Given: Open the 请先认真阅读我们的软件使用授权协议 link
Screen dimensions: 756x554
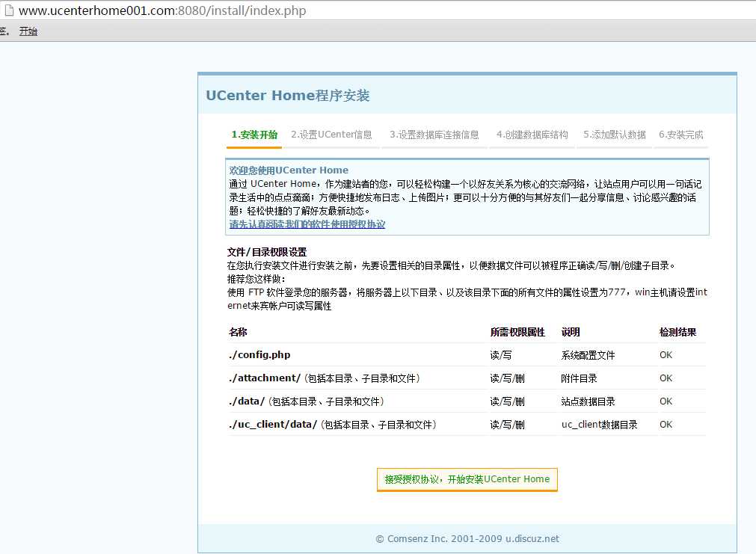Looking at the screenshot, I should [307, 224].
